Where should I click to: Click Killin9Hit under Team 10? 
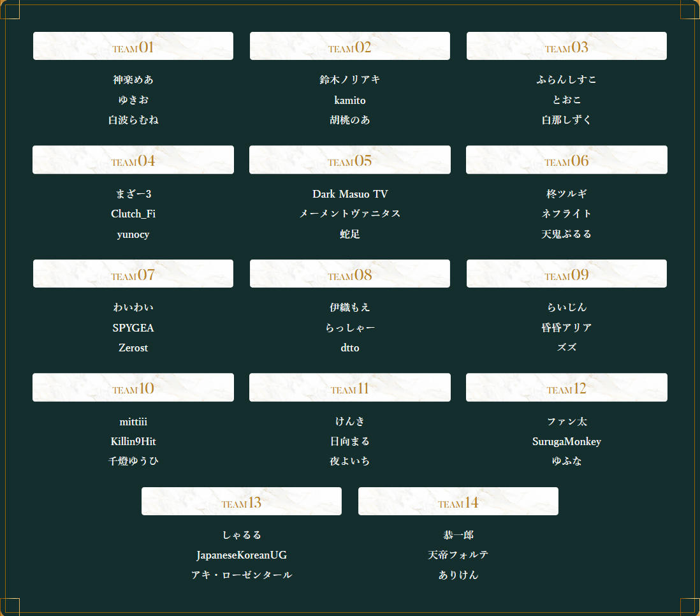coord(133,441)
